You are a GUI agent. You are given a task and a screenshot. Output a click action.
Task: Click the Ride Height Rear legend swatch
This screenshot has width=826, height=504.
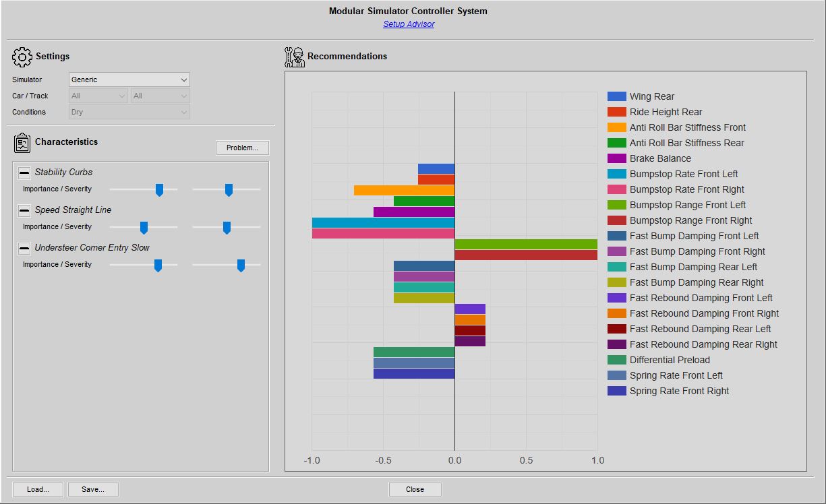point(617,112)
